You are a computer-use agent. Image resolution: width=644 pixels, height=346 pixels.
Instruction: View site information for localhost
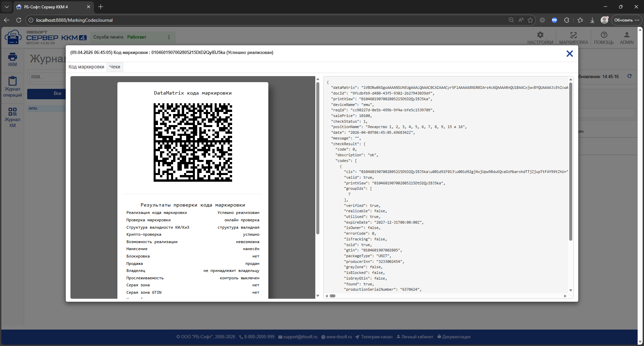31,20
